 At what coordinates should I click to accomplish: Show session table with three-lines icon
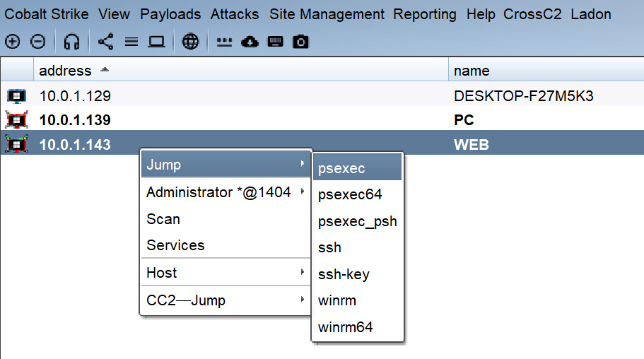(x=131, y=42)
